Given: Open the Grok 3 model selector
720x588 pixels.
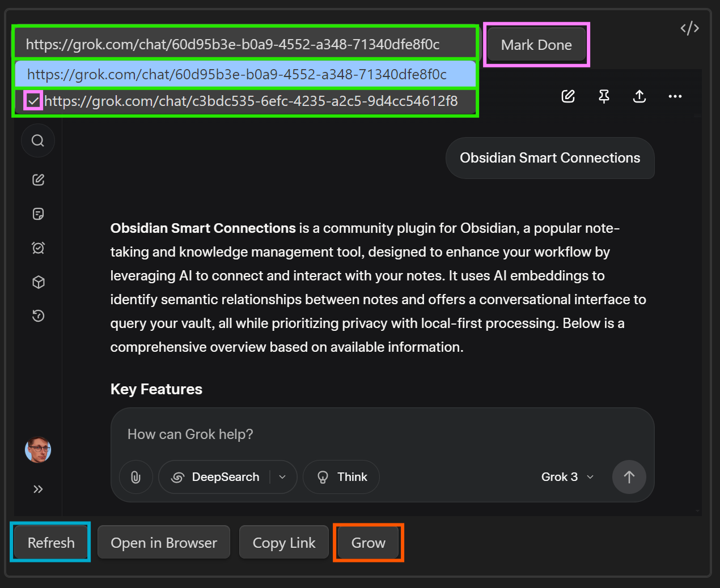Looking at the screenshot, I should 567,477.
